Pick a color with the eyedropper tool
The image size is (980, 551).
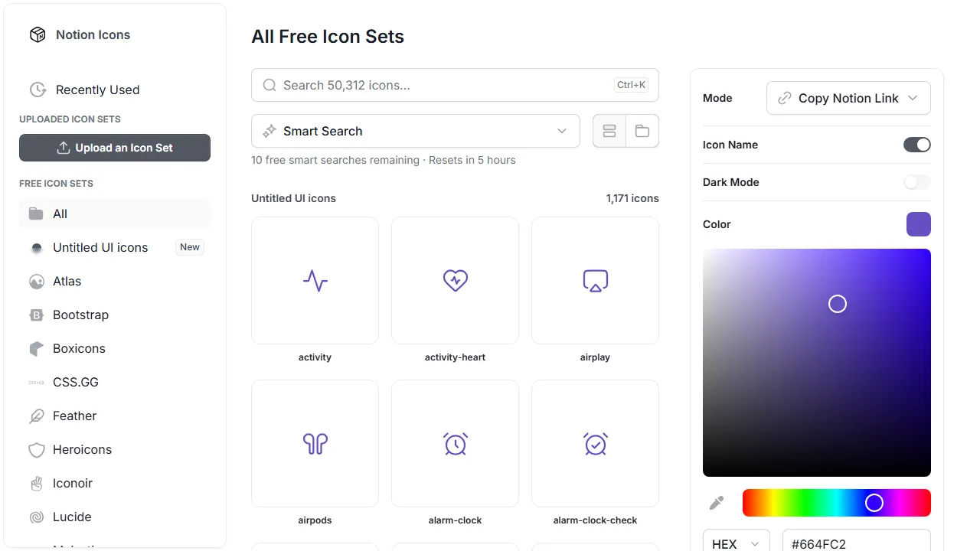717,503
